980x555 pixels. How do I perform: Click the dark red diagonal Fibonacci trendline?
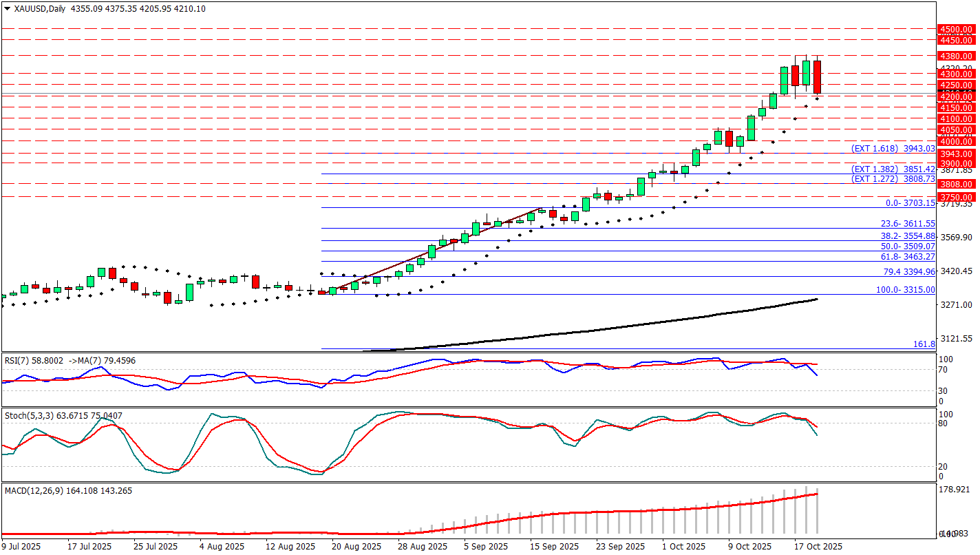pos(440,248)
